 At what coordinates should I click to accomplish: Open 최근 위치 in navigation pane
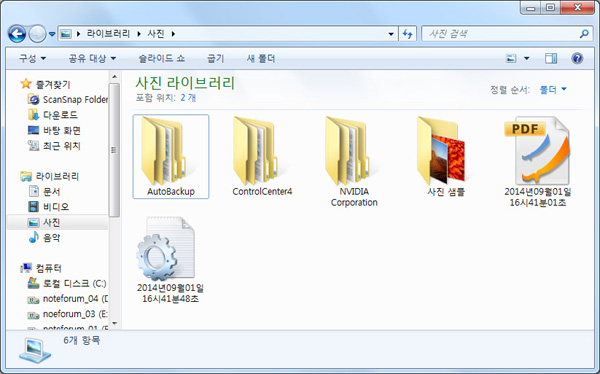54,146
